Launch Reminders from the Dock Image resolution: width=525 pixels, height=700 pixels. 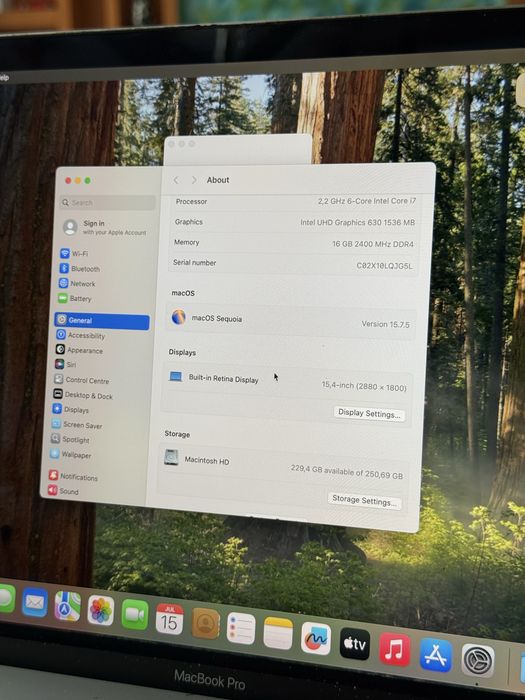(x=241, y=628)
